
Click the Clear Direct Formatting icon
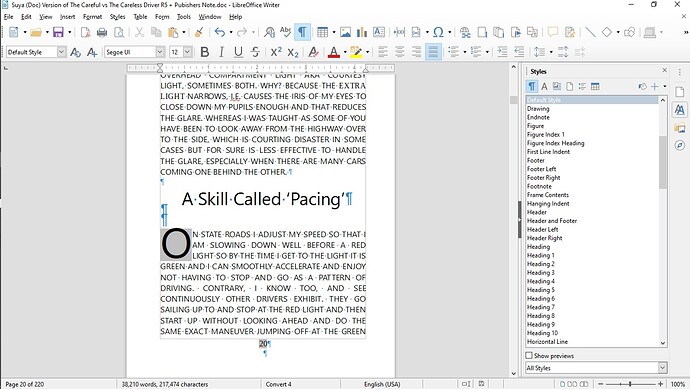pos(313,52)
